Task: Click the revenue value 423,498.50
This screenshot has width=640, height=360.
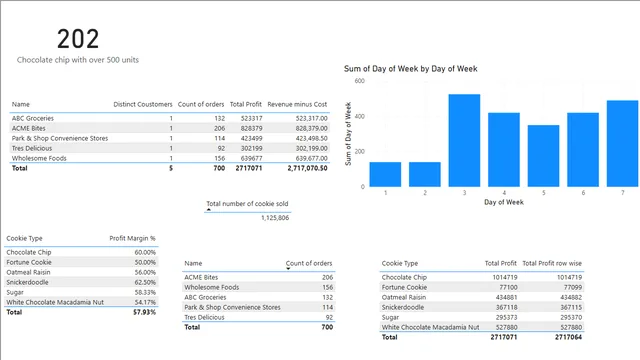Action: [x=311, y=138]
